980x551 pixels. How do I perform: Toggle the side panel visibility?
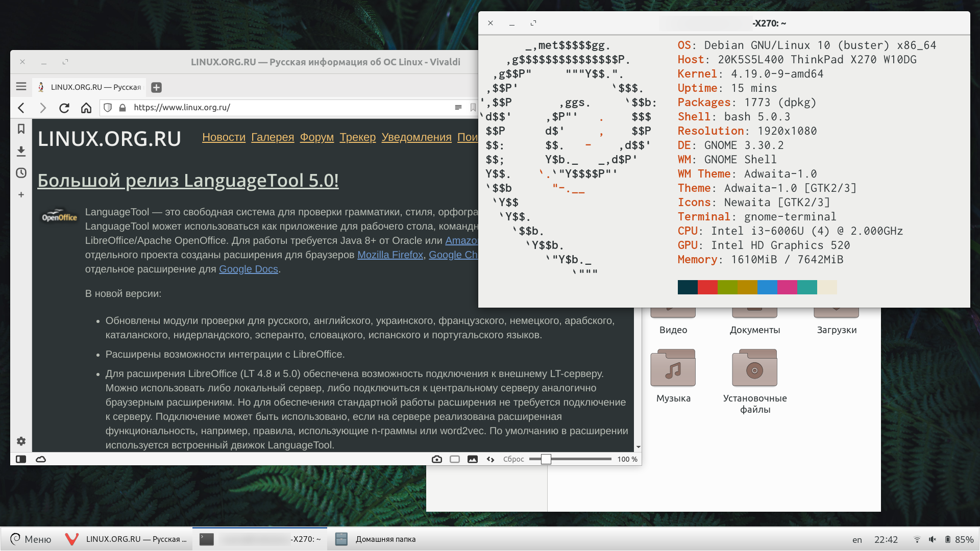point(21,459)
